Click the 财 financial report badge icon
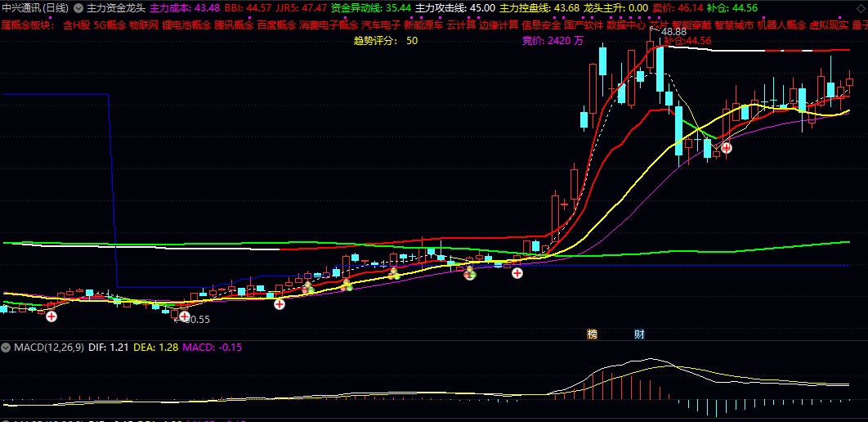Screen dimensions: 868x422 click(639, 334)
